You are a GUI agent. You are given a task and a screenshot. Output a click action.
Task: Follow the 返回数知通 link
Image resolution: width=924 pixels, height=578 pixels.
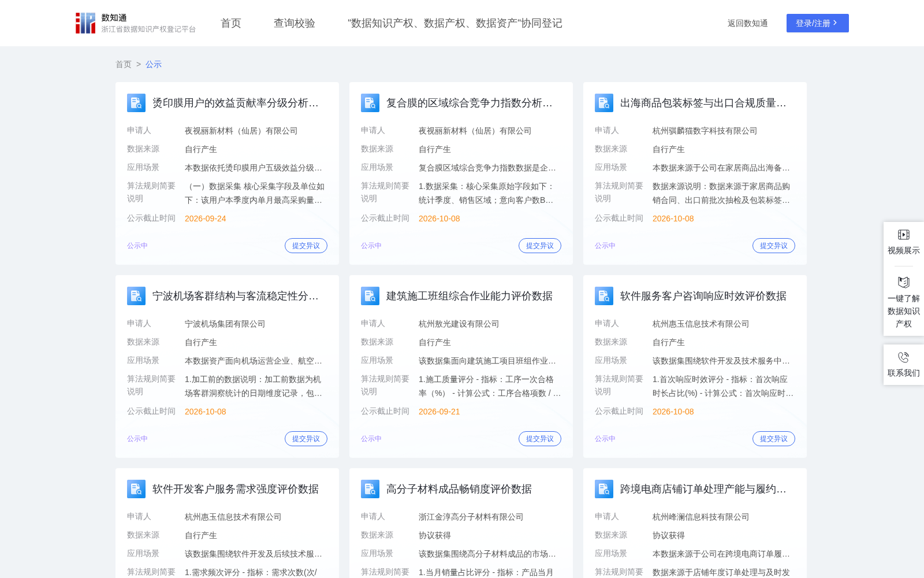pyautogui.click(x=747, y=23)
